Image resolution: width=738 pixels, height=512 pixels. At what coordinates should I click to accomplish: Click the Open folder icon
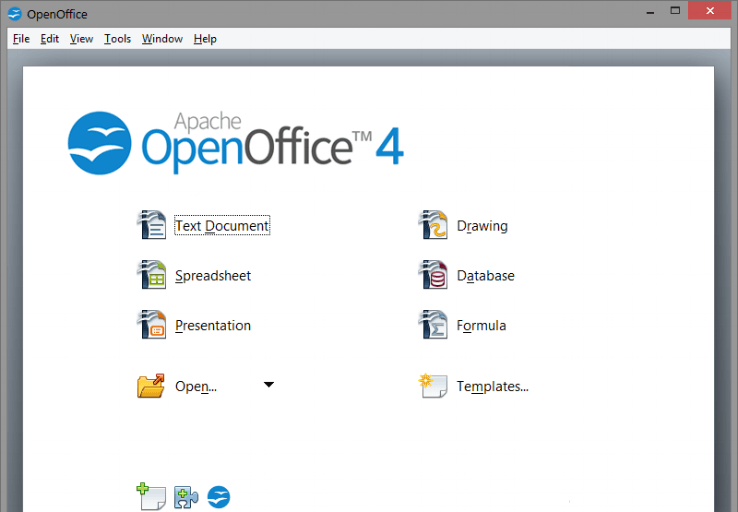[x=151, y=386]
